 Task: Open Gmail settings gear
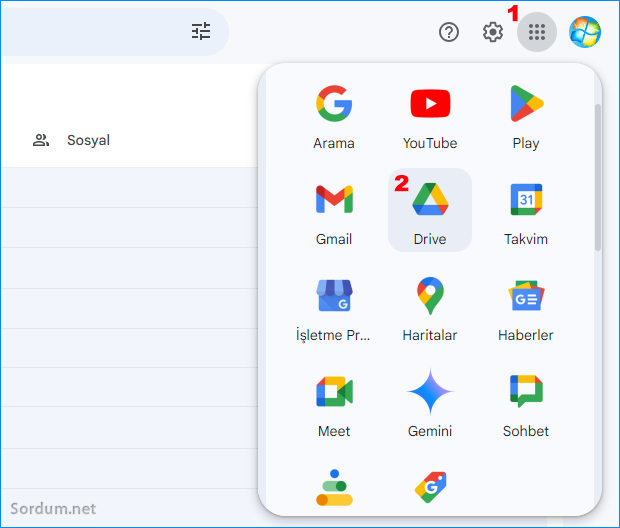493,32
